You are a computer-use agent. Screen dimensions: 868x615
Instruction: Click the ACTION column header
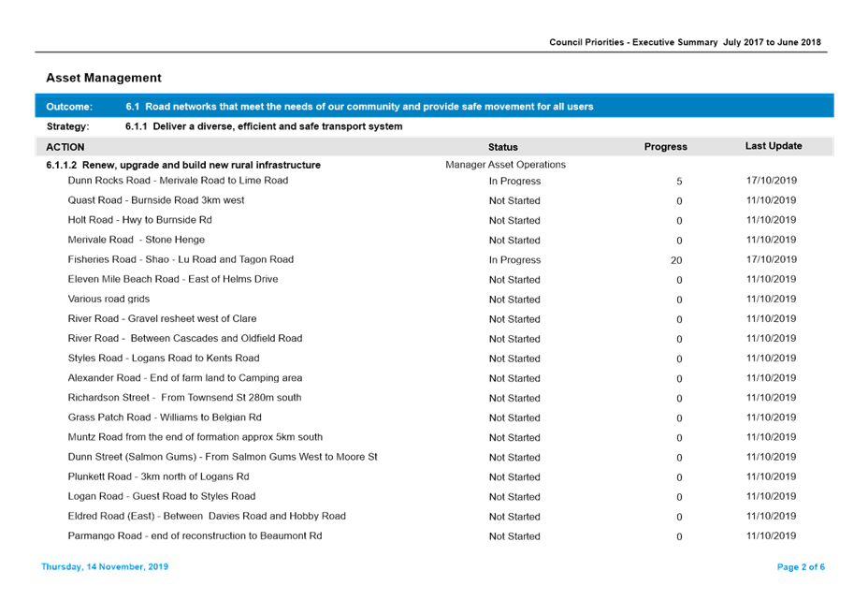point(65,147)
